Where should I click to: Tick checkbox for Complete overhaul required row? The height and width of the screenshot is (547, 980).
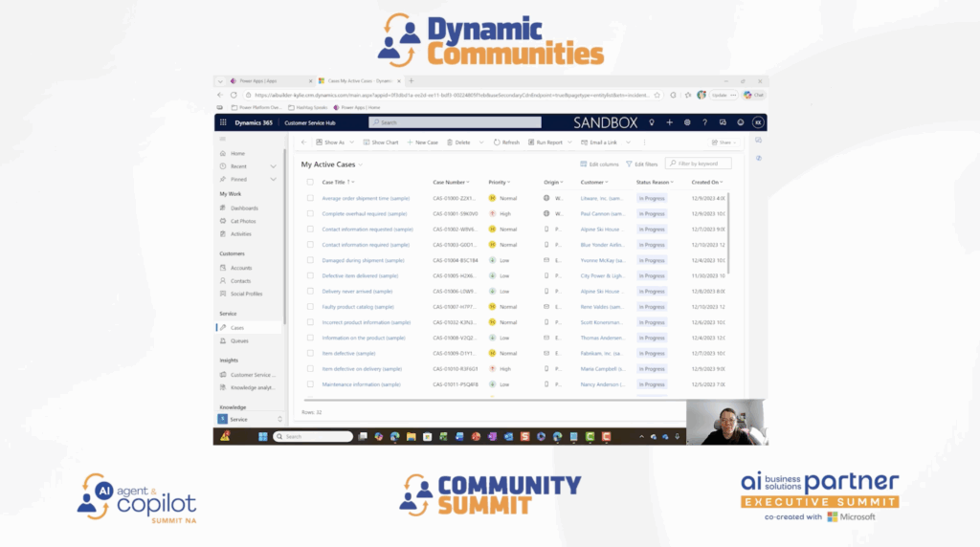tap(310, 213)
